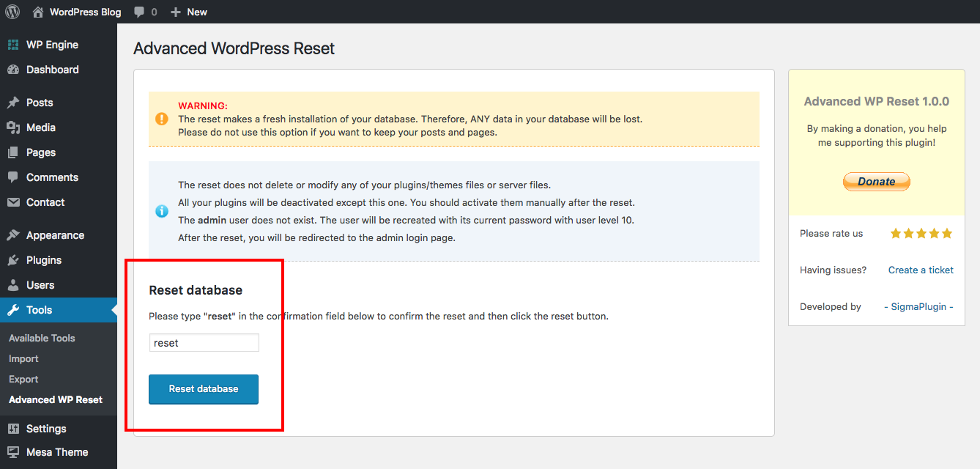This screenshot has height=469, width=980.
Task: Click the Plugins plug icon
Action: [x=13, y=260]
